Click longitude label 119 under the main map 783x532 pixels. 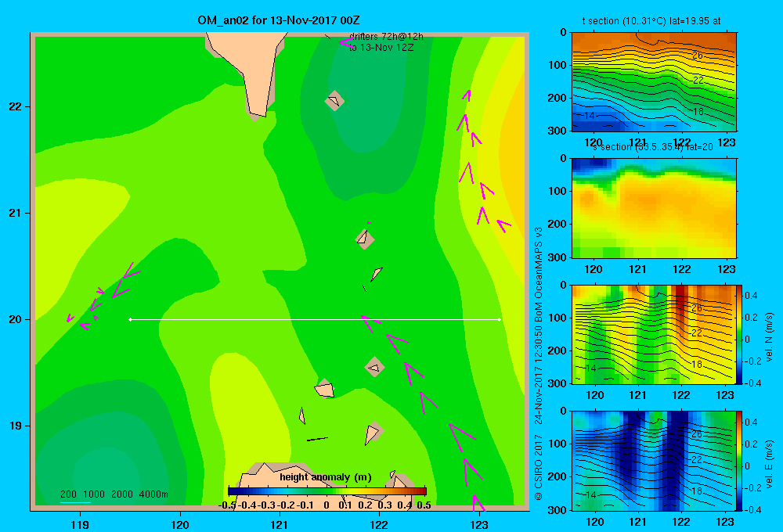(x=81, y=524)
